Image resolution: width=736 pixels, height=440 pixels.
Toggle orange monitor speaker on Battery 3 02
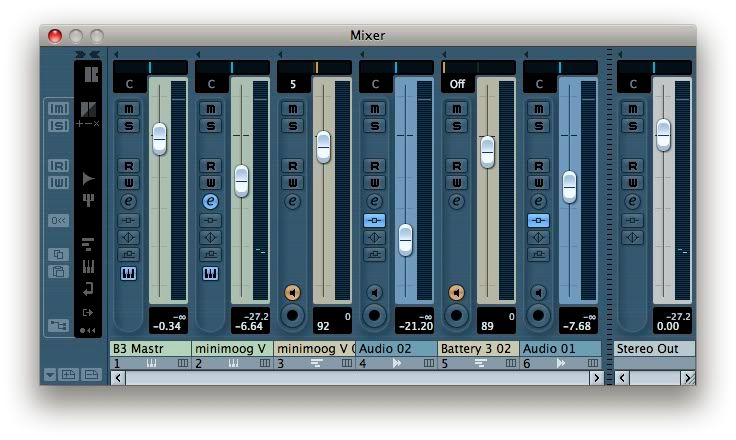[x=456, y=293]
